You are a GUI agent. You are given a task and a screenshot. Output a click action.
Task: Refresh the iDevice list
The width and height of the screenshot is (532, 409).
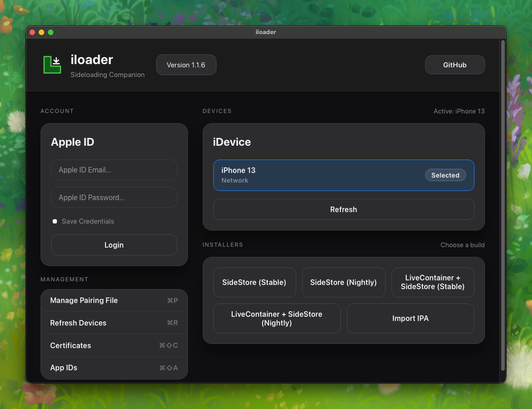pos(343,209)
